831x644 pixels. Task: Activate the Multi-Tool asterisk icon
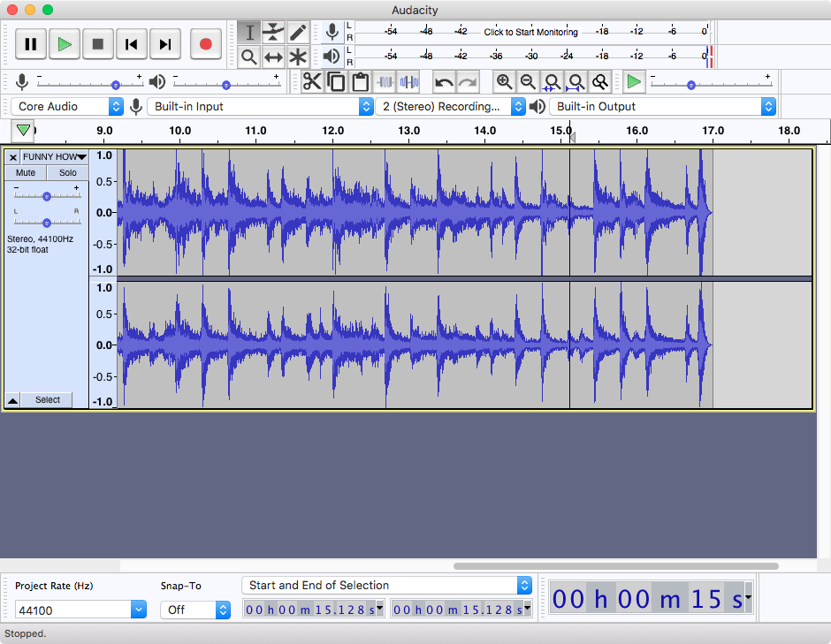coord(299,57)
